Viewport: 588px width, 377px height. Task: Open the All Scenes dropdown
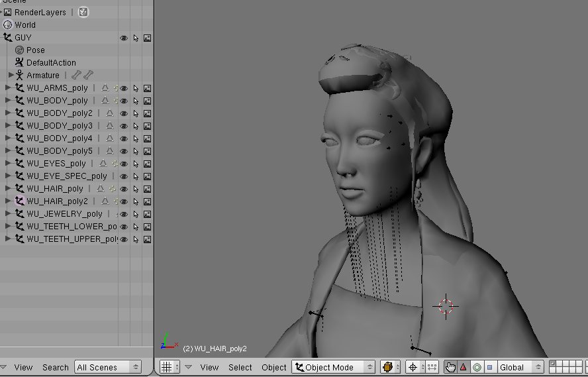click(108, 367)
